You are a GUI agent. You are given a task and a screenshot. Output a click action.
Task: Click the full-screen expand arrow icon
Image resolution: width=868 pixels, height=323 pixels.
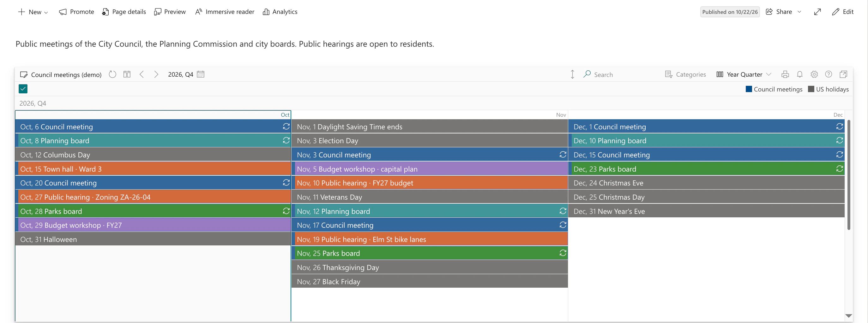click(817, 12)
